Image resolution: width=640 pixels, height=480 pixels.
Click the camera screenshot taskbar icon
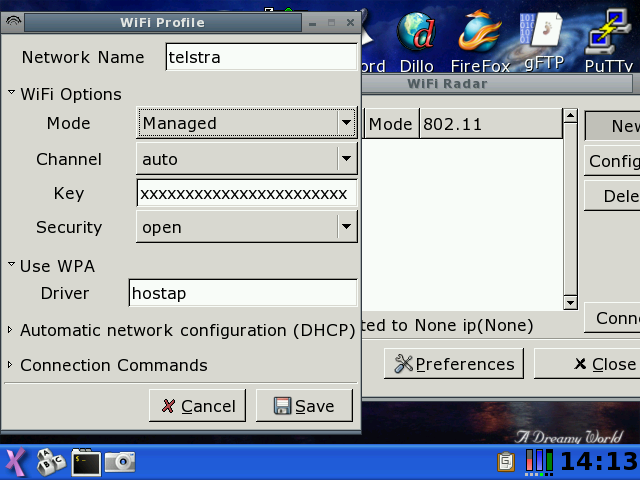120,462
